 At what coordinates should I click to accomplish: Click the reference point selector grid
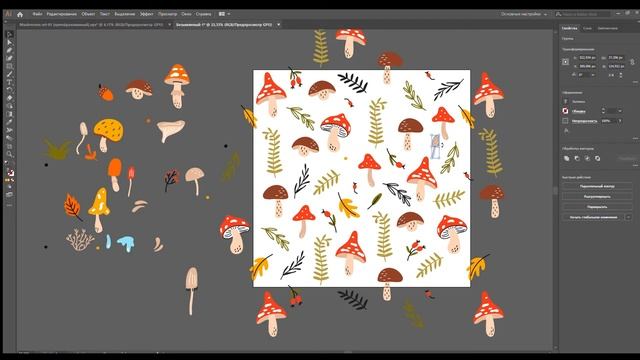[x=565, y=62]
